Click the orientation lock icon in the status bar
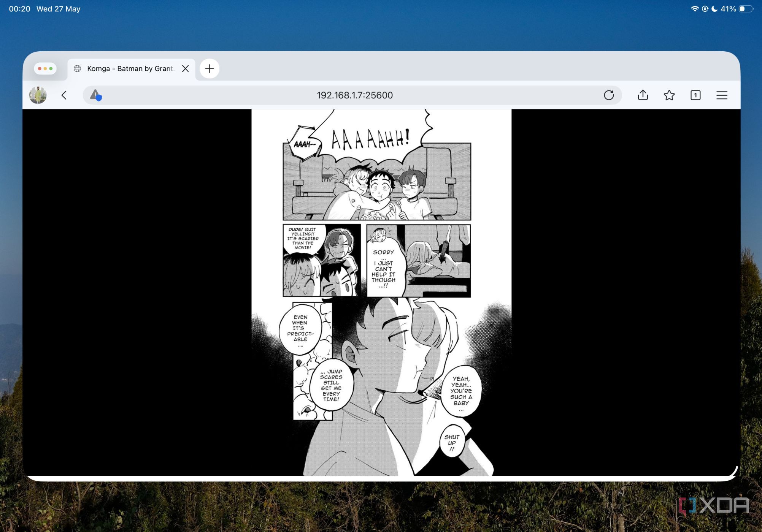Viewport: 762px width, 532px height. tap(705, 9)
